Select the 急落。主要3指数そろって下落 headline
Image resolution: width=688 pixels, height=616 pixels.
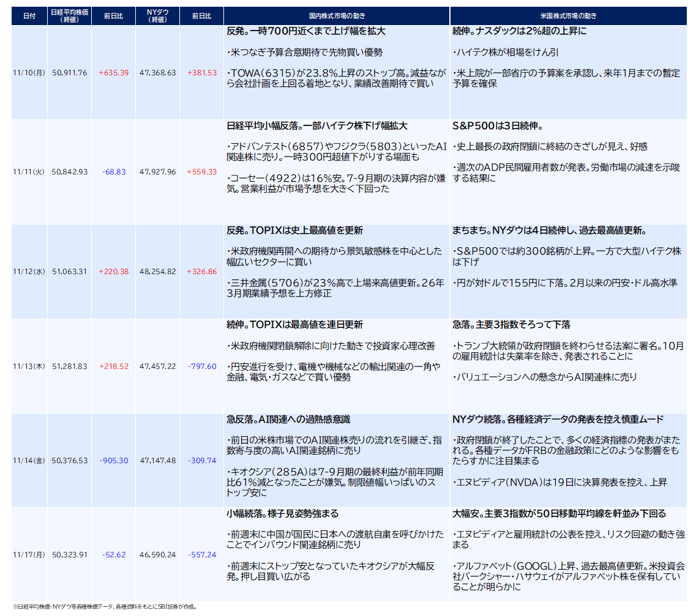(x=511, y=325)
